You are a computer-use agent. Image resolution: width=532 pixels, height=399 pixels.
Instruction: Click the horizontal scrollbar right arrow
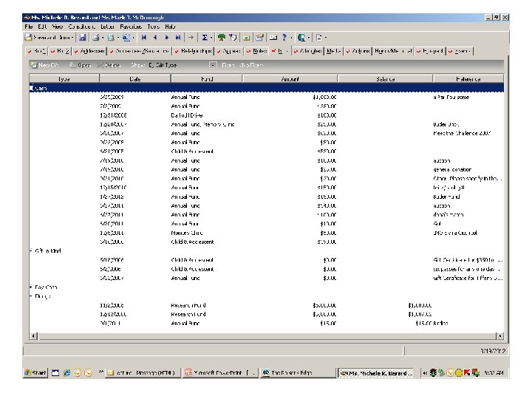tap(499, 336)
